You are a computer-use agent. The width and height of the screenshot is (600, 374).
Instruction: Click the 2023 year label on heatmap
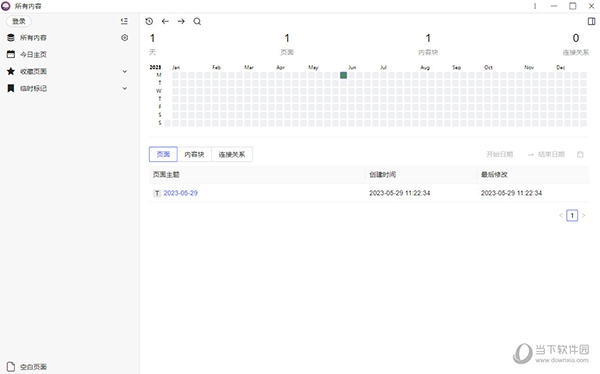point(155,67)
